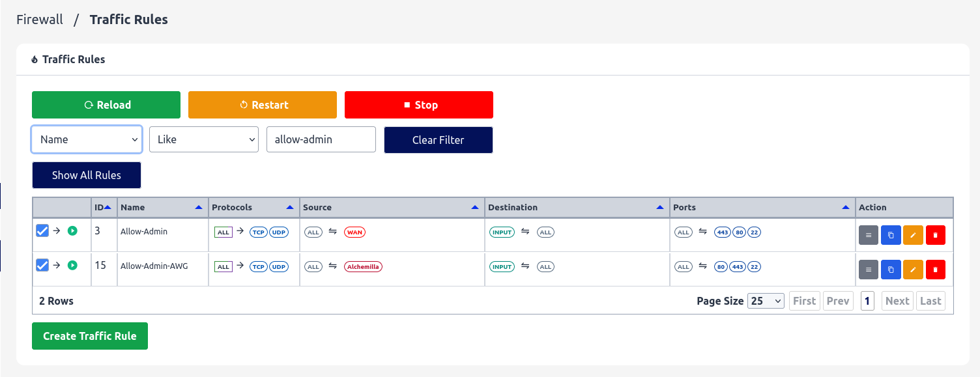Open the Like operator dropdown
This screenshot has height=377, width=980.
click(204, 139)
